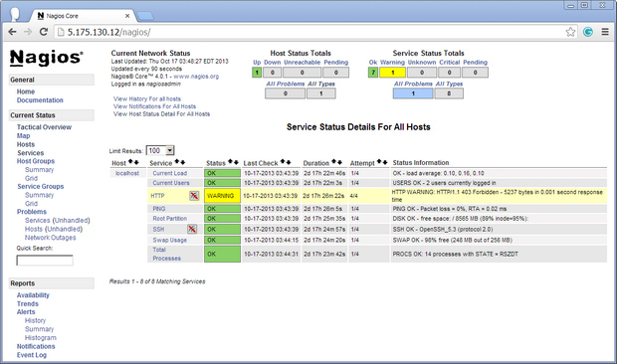
Task: Open the Root Partition service link
Action: coord(169,218)
